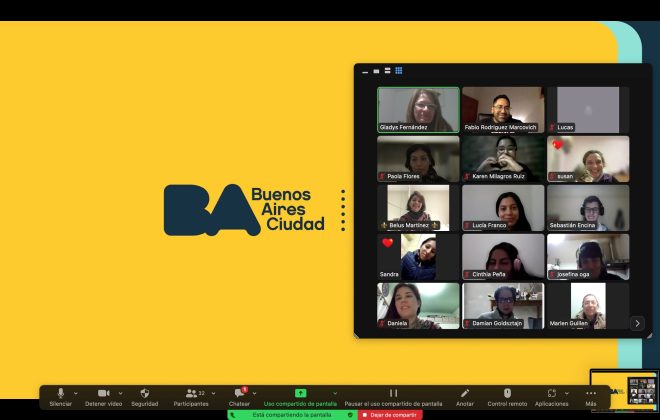Switch video panel to single speaker view
Screen dimensions: 660x420
[376, 71]
